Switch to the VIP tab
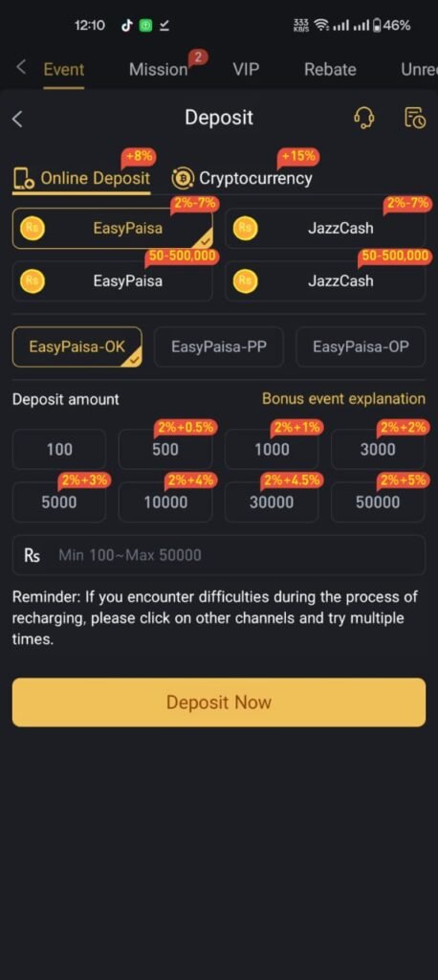438x980 pixels. [246, 69]
